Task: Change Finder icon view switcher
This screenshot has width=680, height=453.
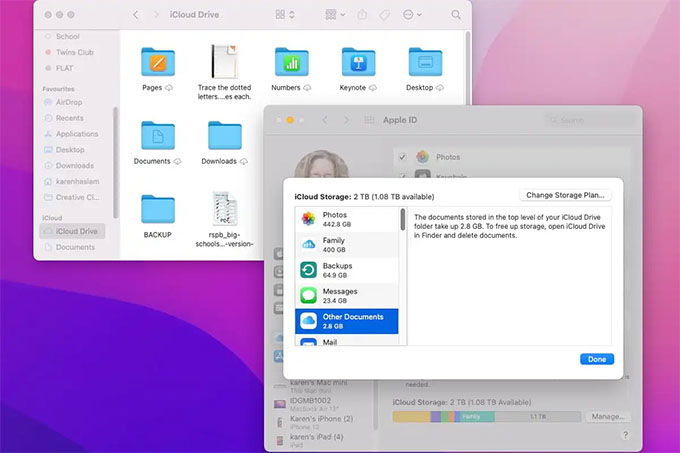Action: [285, 15]
